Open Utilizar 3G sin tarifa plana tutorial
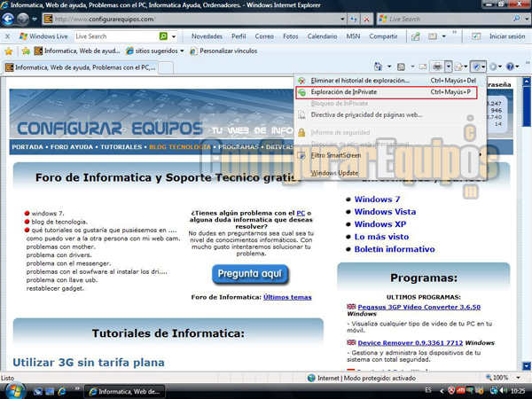The height and width of the screenshot is (399, 532). (89, 363)
